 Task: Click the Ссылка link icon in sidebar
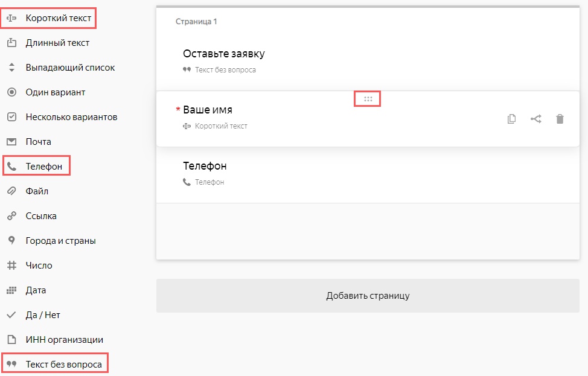[x=11, y=216]
